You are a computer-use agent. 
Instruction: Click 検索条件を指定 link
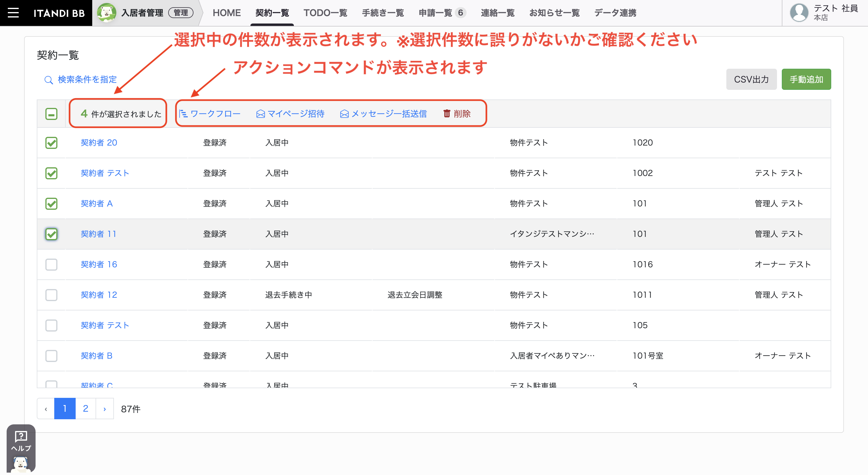click(87, 80)
